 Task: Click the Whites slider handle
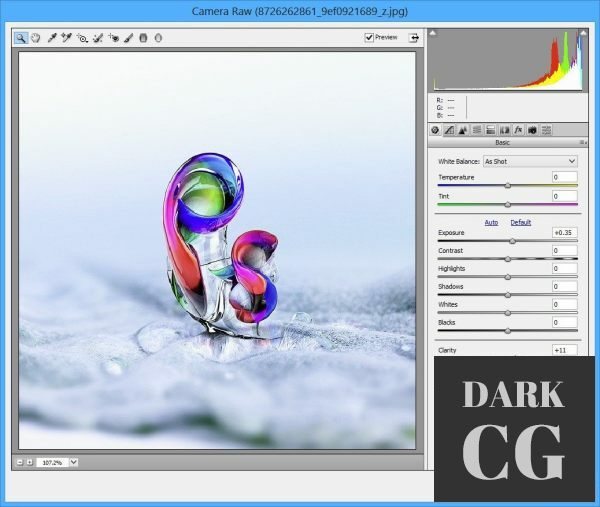coord(507,313)
